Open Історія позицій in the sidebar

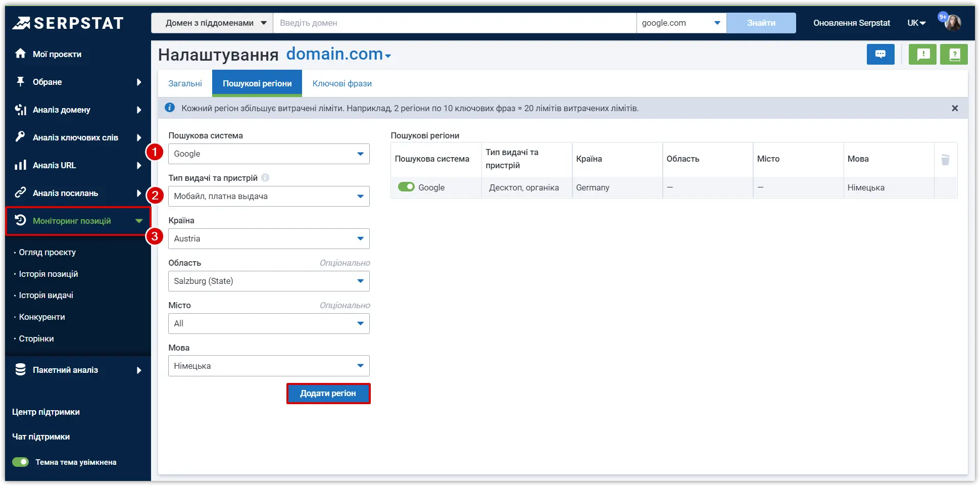pos(48,274)
